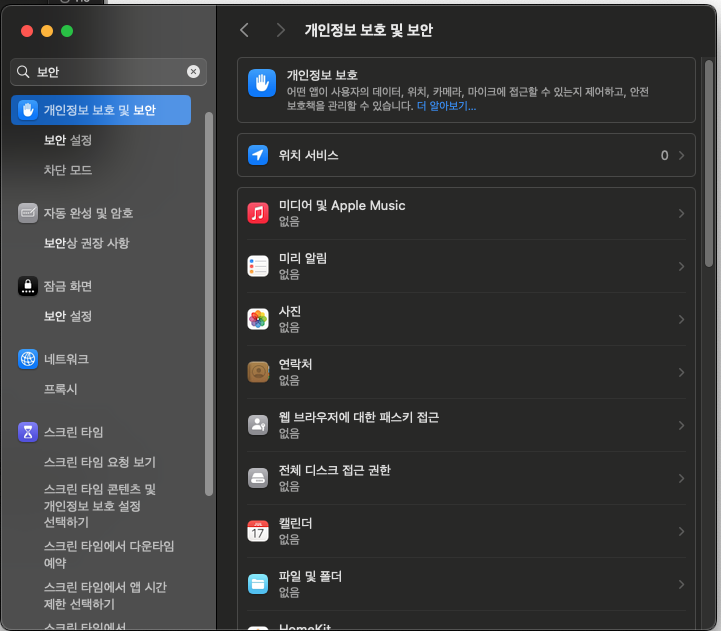
Task: Click the 네트워크 globe icon
Action: pos(28,359)
